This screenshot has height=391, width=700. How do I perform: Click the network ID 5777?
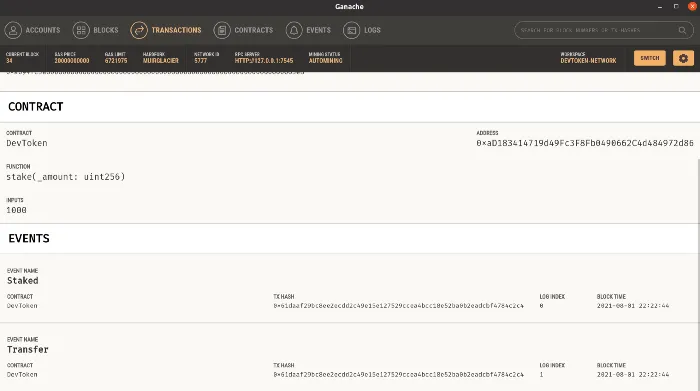[x=200, y=61]
